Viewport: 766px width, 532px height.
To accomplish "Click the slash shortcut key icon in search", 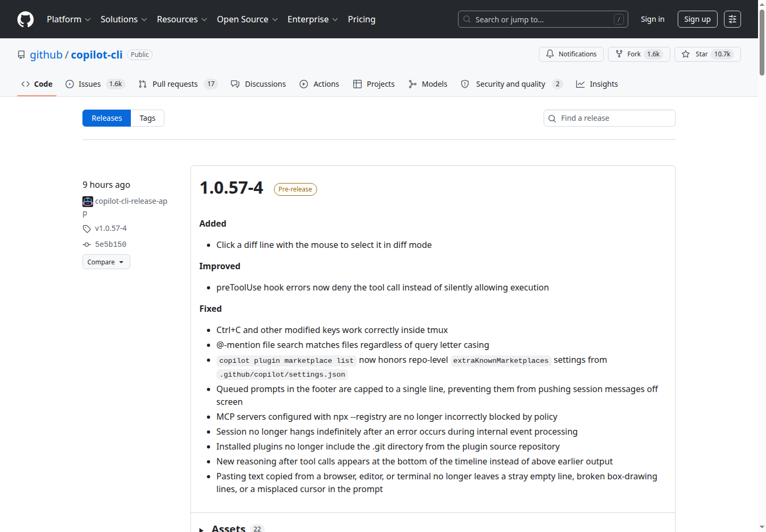I will (619, 19).
